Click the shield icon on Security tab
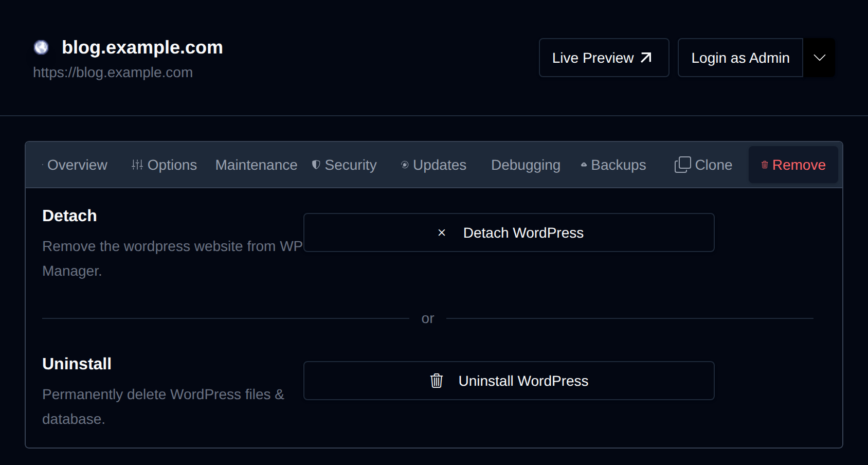The height and width of the screenshot is (465, 868). tap(316, 165)
